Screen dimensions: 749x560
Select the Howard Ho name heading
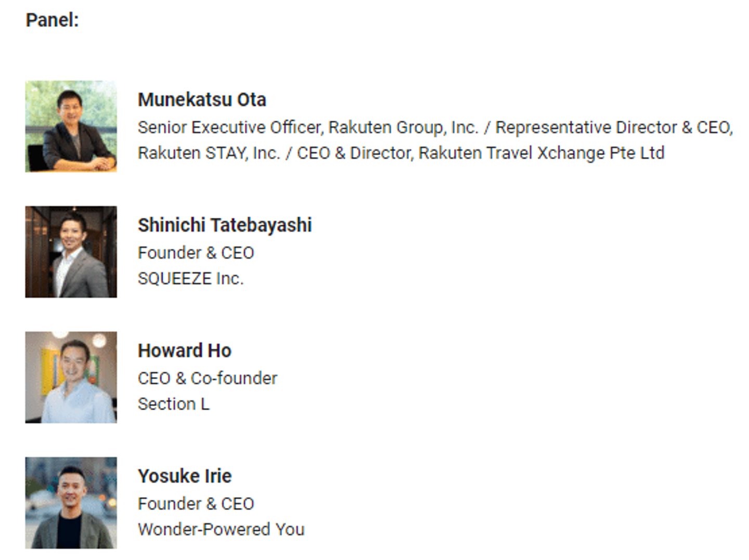(x=185, y=351)
